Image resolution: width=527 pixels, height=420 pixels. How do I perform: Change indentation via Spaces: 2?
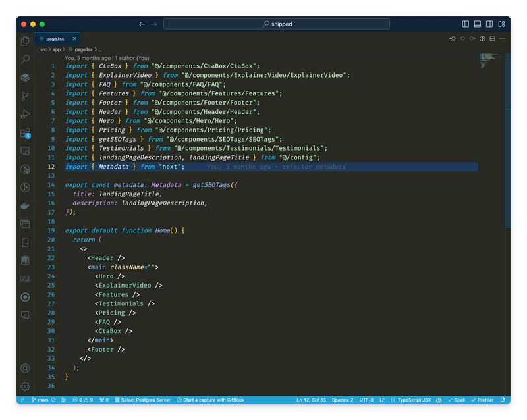343,400
